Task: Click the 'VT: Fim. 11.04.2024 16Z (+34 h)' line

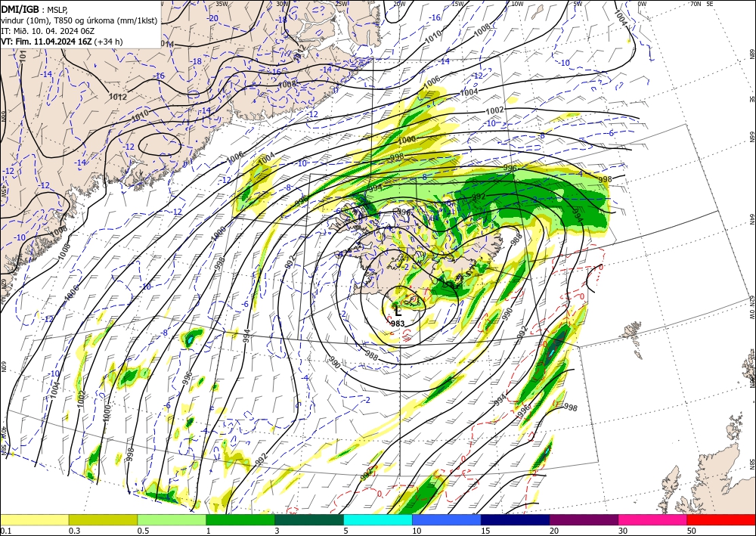Action: (x=62, y=42)
